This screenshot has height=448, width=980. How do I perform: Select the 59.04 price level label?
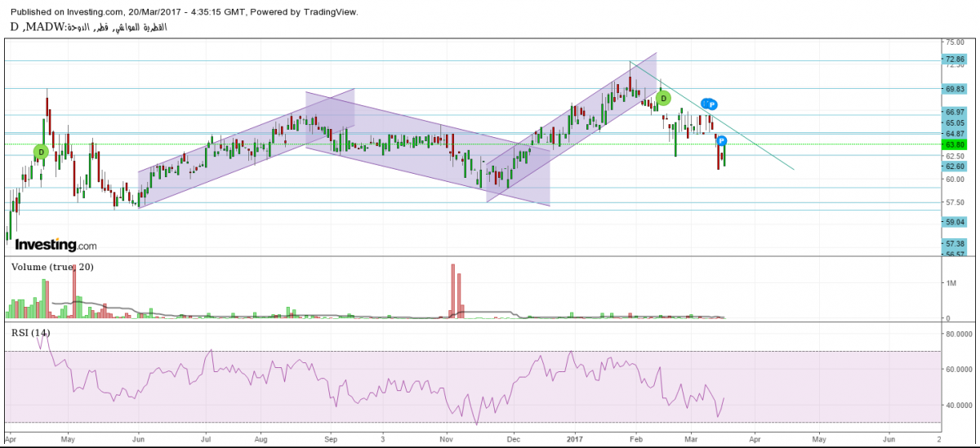(955, 221)
